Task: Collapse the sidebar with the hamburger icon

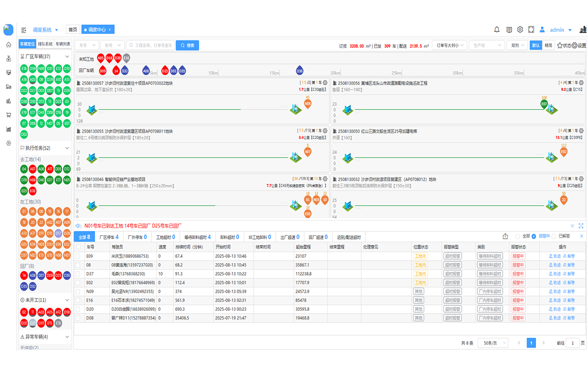Action: click(24, 30)
